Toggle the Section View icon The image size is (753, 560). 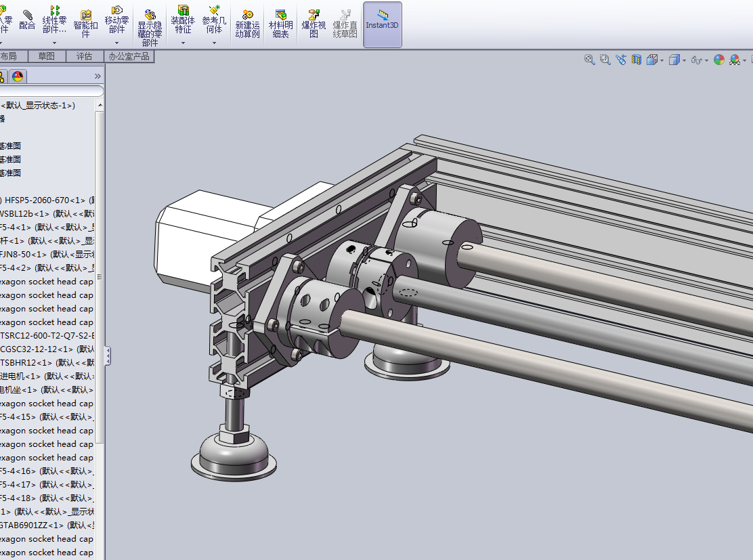(637, 60)
